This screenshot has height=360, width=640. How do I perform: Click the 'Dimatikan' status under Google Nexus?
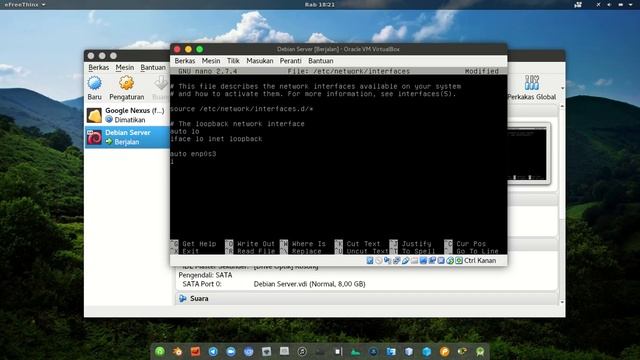(130, 120)
